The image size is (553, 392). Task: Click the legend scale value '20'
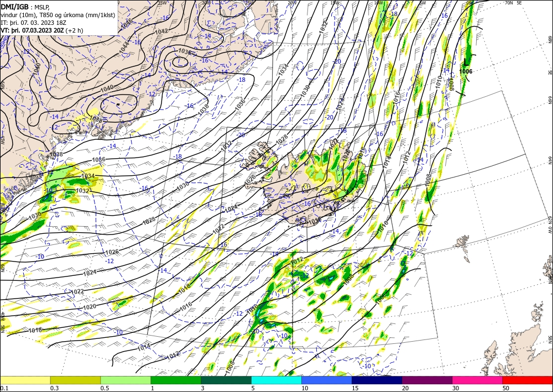(405, 388)
